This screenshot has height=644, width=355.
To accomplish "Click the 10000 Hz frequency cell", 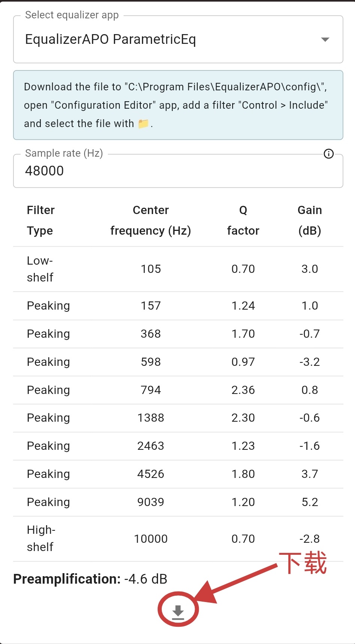I will (151, 539).
